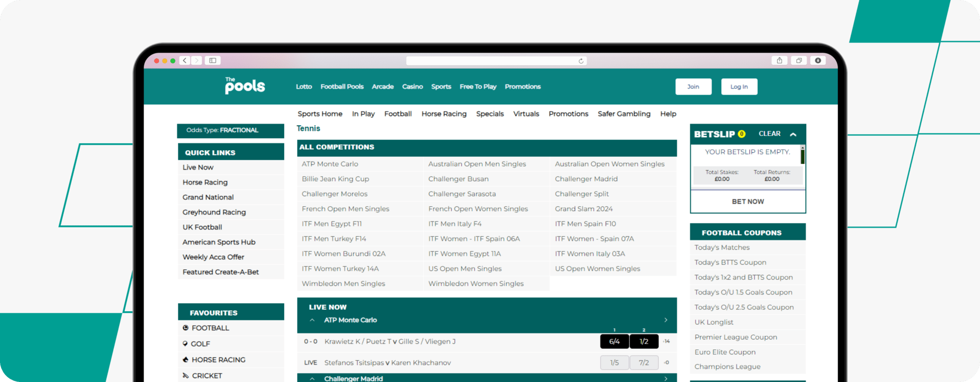Open the browser tab overview icon
Viewport: 980px width, 382px height.
799,60
